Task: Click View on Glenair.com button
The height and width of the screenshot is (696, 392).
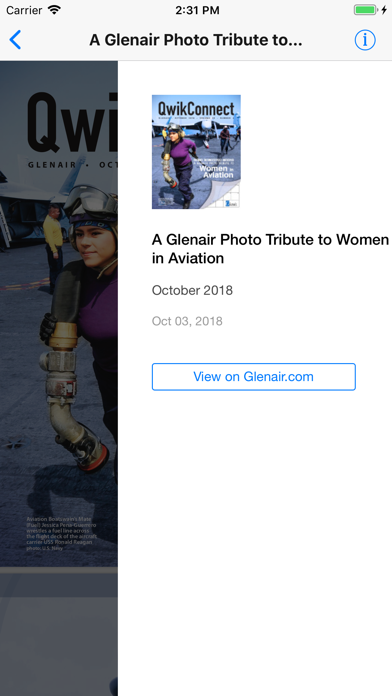Action: coord(253,377)
